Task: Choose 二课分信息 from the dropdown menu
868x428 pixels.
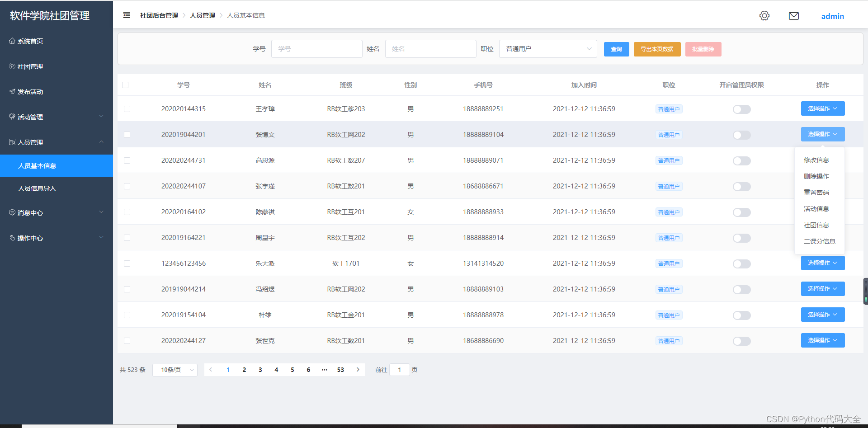Action: coord(819,241)
